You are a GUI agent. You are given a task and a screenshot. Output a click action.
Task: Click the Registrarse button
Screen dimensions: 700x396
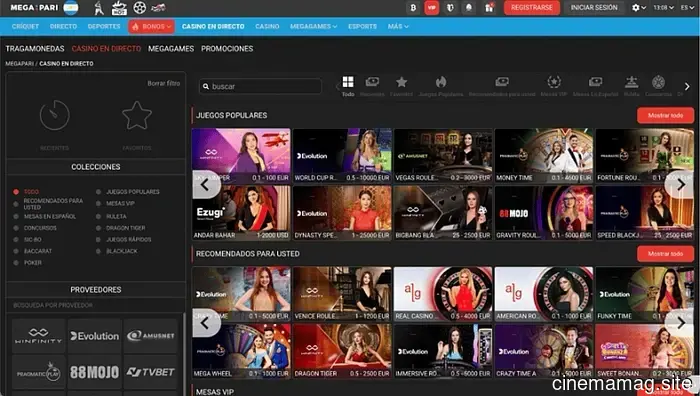pyautogui.click(x=532, y=8)
